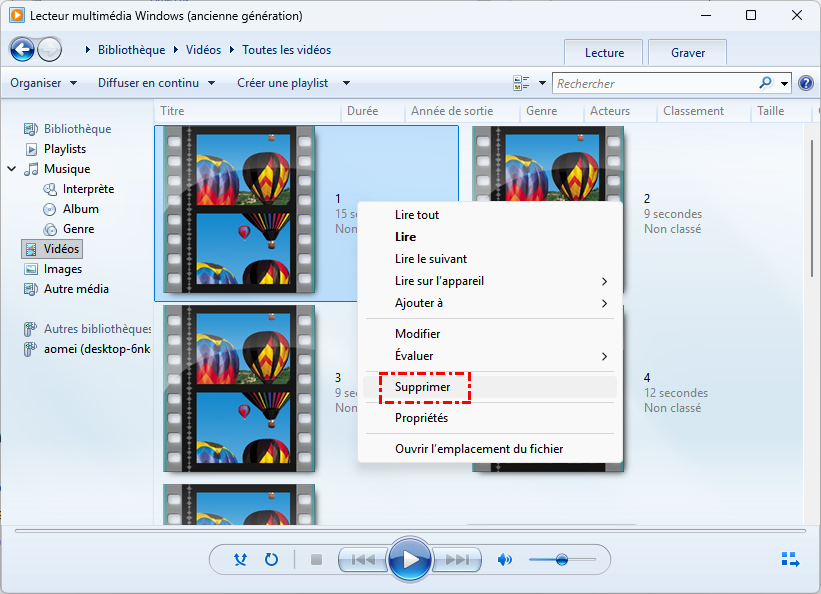Go back with the navigation arrow
821x594 pixels.
pyautogui.click(x=22, y=49)
